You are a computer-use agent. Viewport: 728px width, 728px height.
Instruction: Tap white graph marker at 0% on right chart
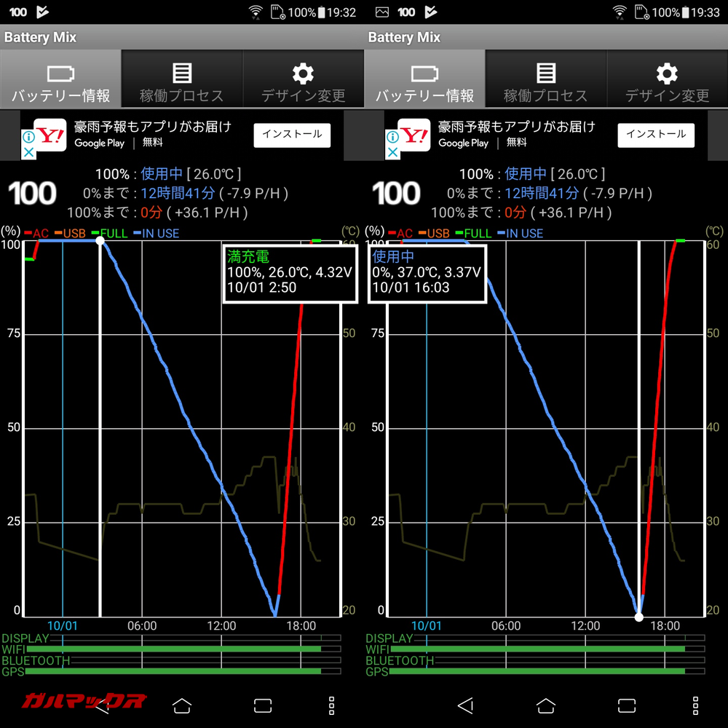point(639,617)
